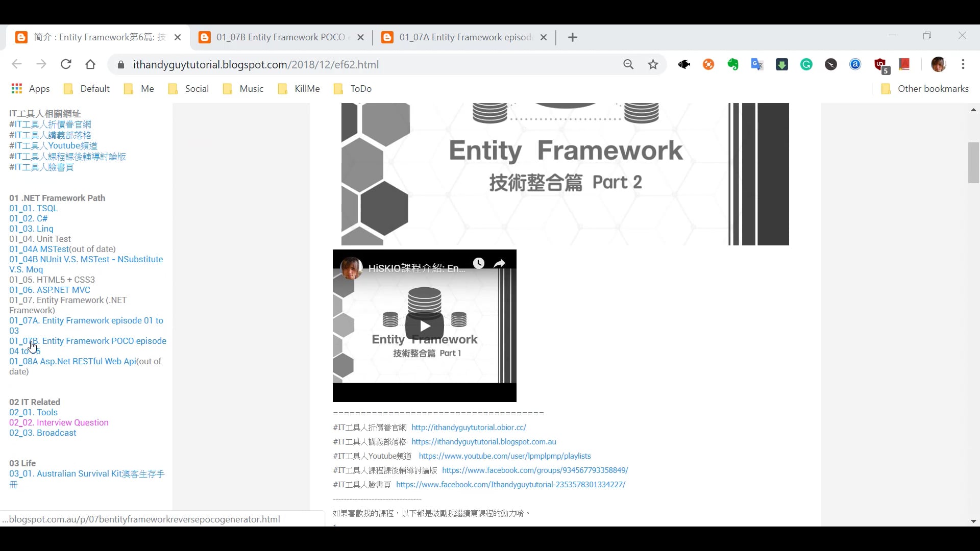Screen dimensions: 980x551
Task: Bookmark this page with the star icon
Action: [653, 64]
